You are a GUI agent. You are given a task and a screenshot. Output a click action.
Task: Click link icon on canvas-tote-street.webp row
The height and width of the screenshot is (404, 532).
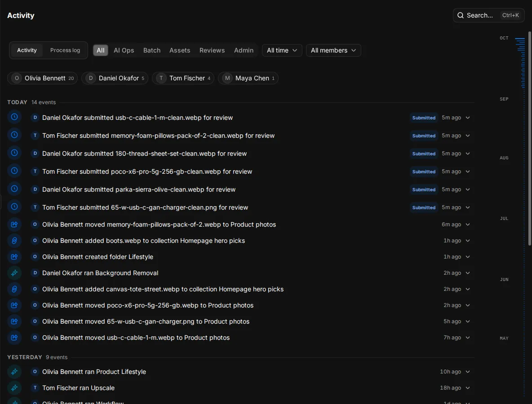coord(14,289)
